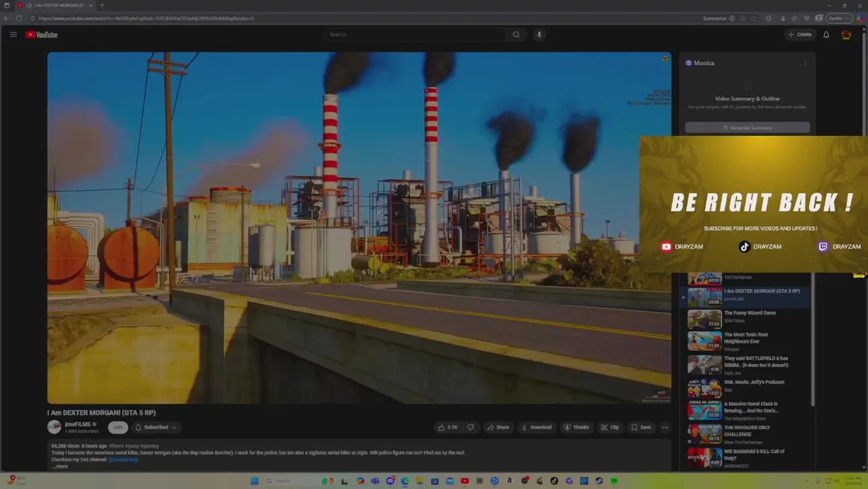Click the Join channel button
This screenshot has height=489, width=868.
pyautogui.click(x=118, y=427)
